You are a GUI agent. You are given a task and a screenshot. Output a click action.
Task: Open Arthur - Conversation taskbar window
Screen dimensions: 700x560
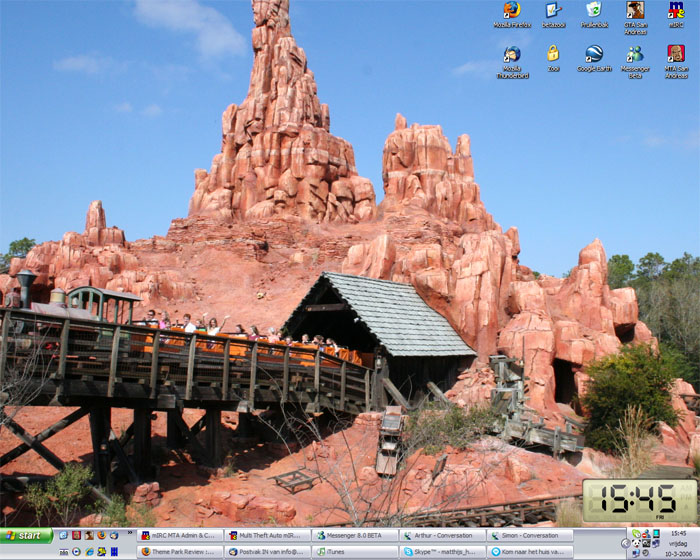pos(442,535)
